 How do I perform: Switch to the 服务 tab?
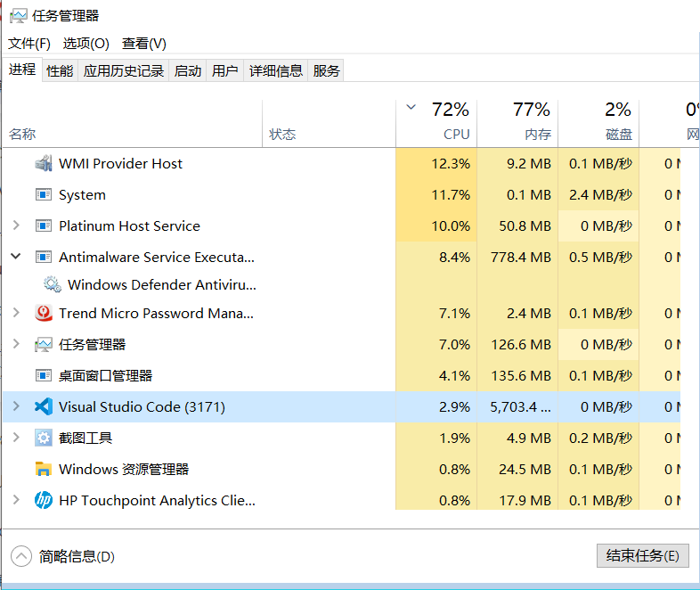point(326,70)
